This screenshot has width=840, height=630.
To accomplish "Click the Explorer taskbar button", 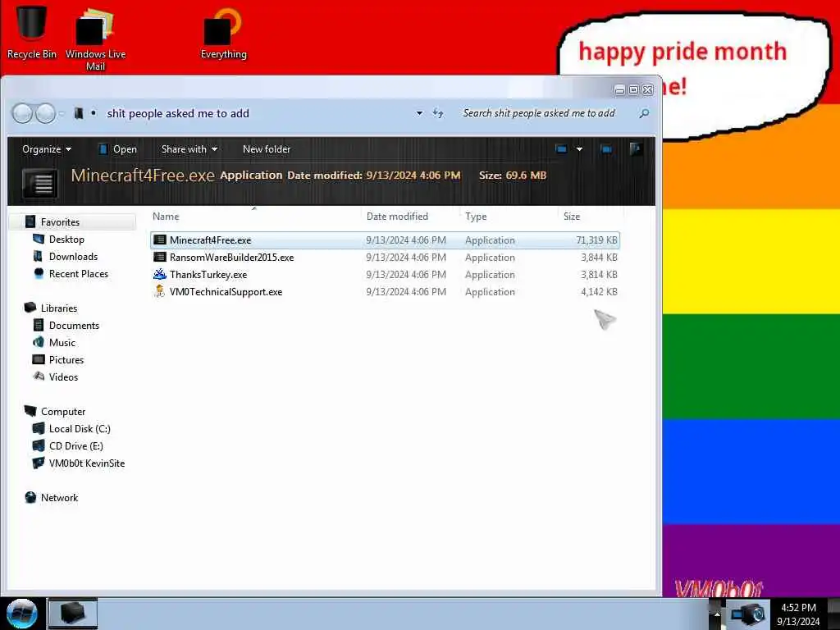I will click(x=73, y=614).
